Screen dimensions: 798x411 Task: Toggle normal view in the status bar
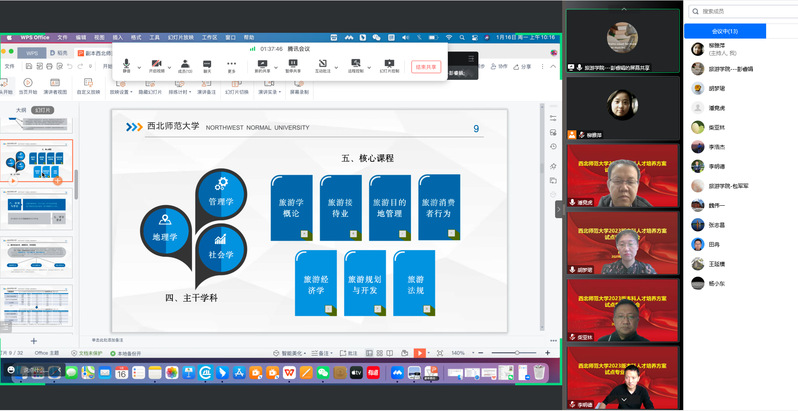click(x=369, y=353)
